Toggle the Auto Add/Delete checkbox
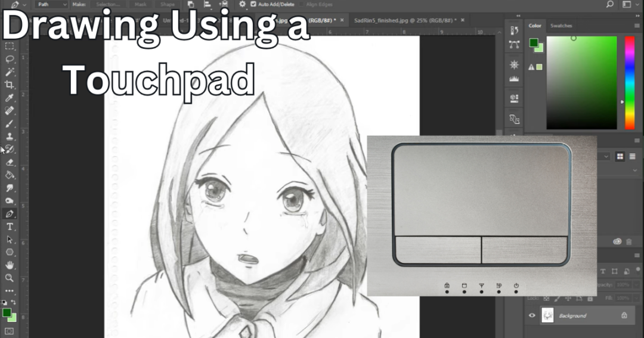 (253, 4)
